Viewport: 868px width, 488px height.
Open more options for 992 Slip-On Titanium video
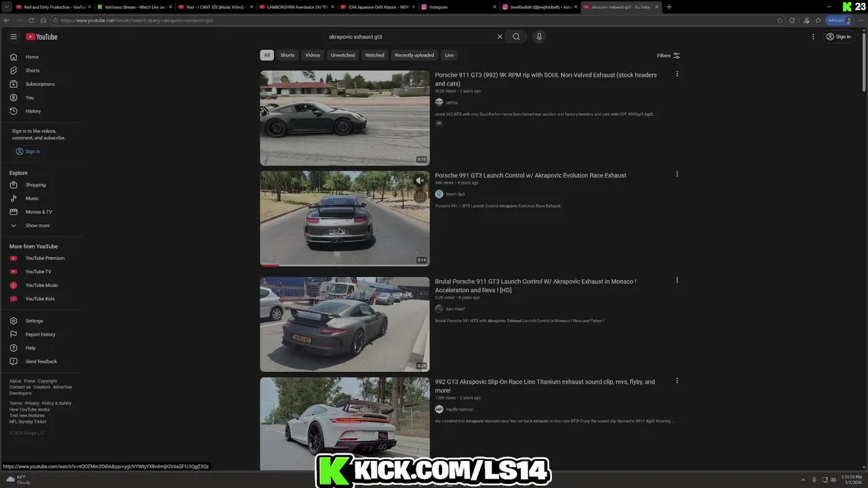pyautogui.click(x=677, y=381)
